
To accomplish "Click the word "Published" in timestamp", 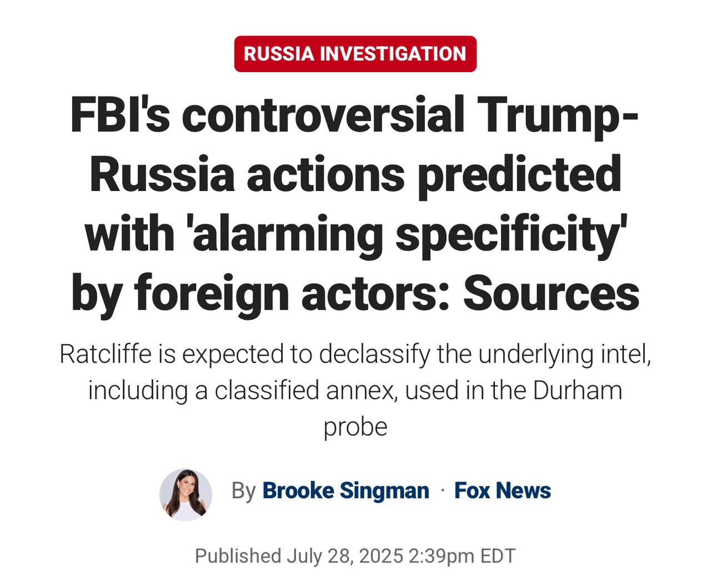I will tap(238, 556).
